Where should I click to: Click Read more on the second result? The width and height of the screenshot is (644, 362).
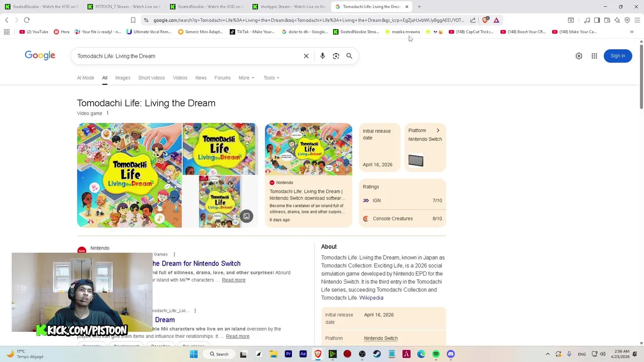point(237,336)
